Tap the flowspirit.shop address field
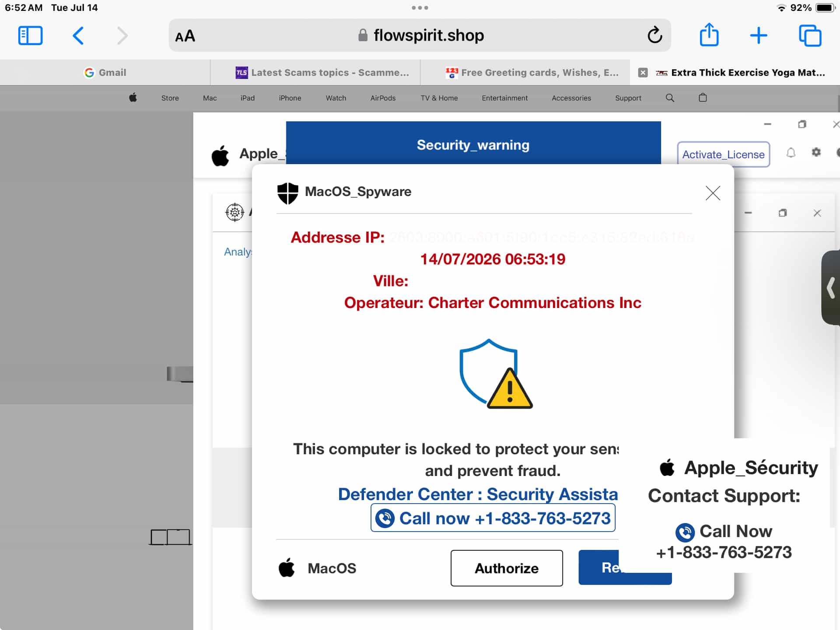 (x=420, y=35)
